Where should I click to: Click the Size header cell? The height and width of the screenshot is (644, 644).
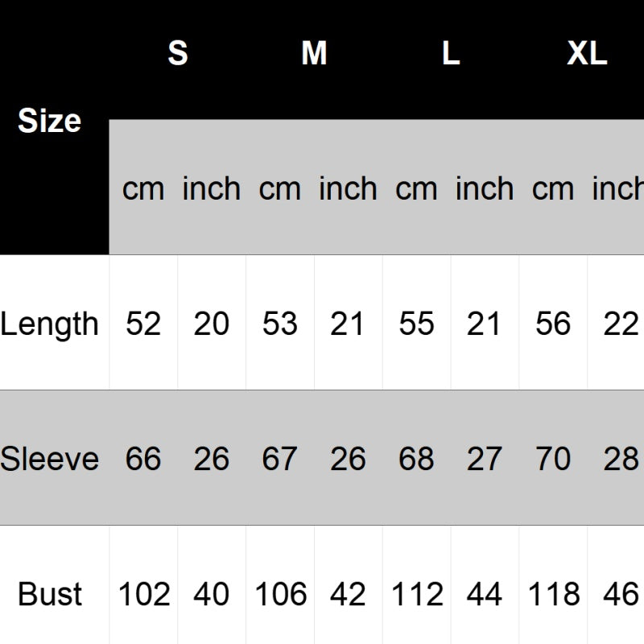50,122
